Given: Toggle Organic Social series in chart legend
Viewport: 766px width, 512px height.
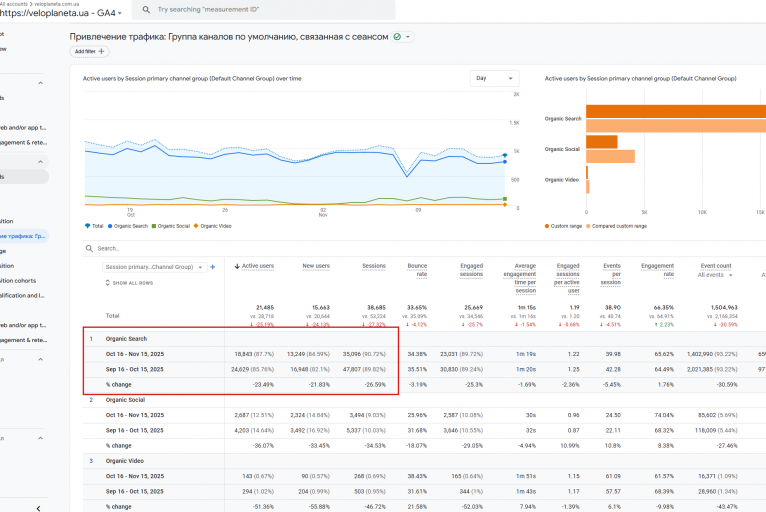Looking at the screenshot, I should (x=172, y=226).
